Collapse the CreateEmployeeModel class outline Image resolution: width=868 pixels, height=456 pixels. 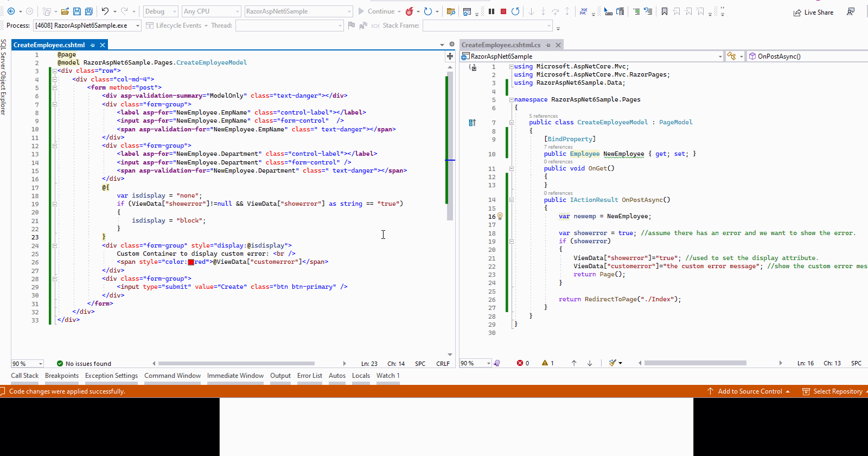(x=511, y=123)
